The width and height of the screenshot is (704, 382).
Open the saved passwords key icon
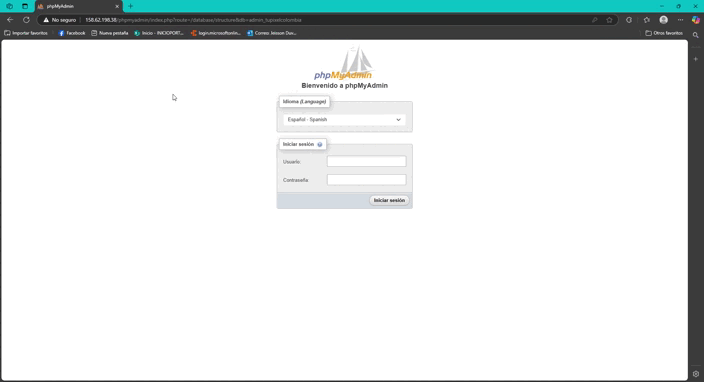pyautogui.click(x=594, y=20)
